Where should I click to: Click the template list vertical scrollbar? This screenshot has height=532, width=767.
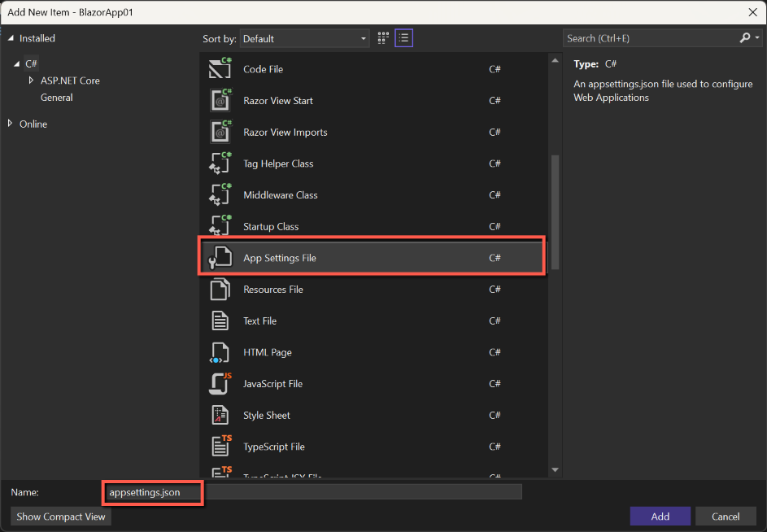pyautogui.click(x=555, y=211)
